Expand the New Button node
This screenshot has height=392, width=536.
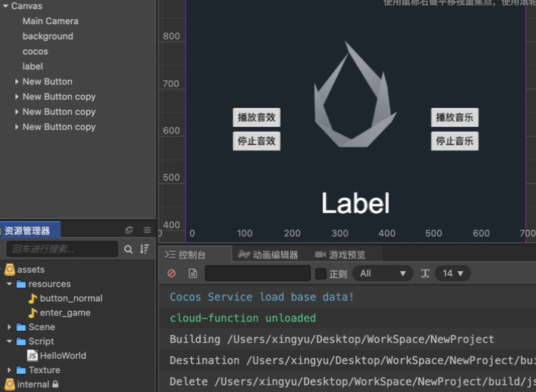(17, 82)
